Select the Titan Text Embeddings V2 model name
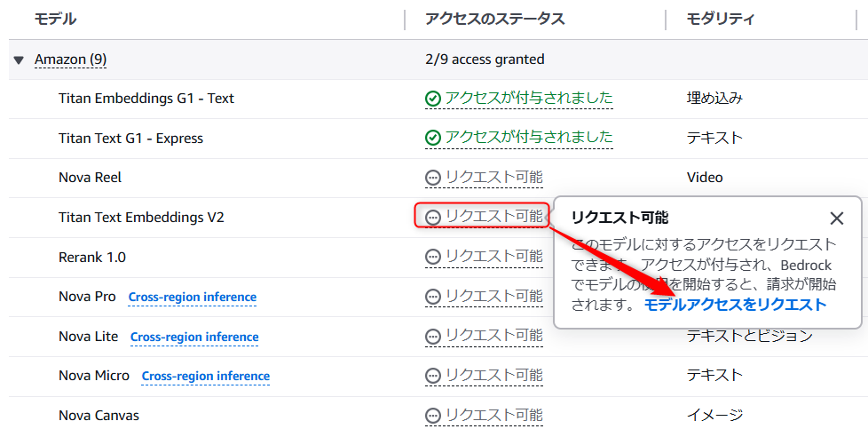Image resolution: width=868 pixels, height=429 pixels. coord(141,218)
